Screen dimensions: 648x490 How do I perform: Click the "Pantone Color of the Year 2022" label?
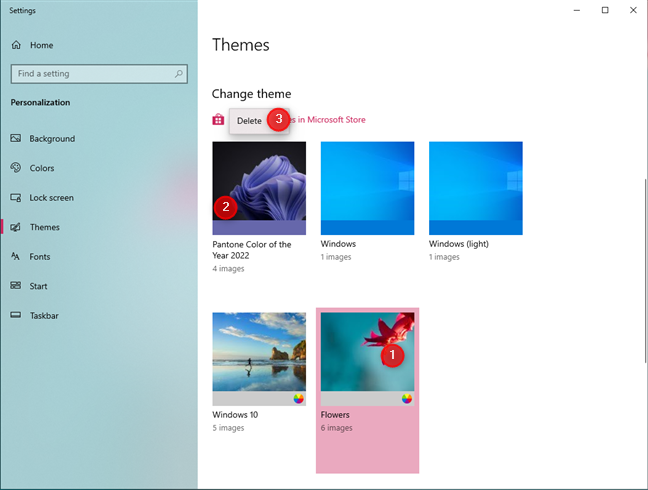click(252, 250)
